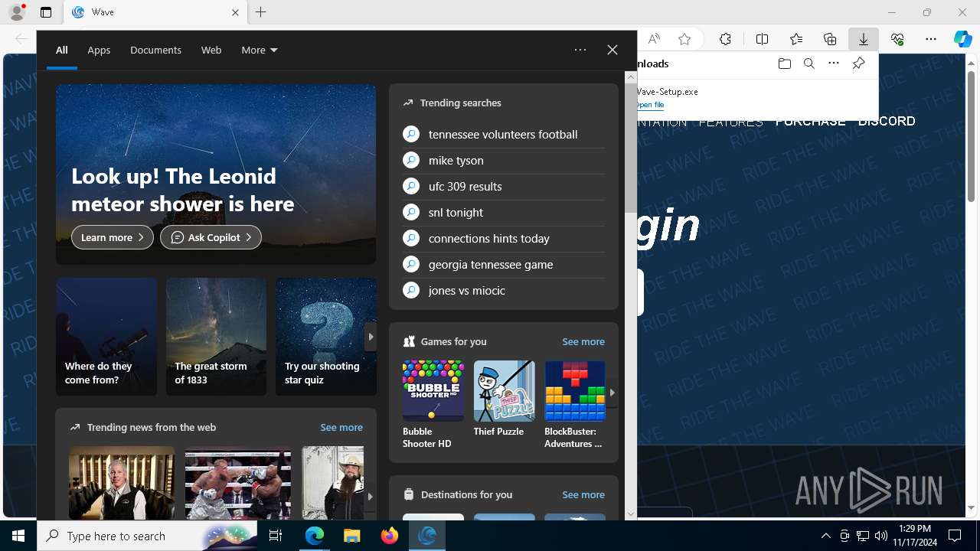
Task: Search connections hints today trend
Action: pos(504,238)
